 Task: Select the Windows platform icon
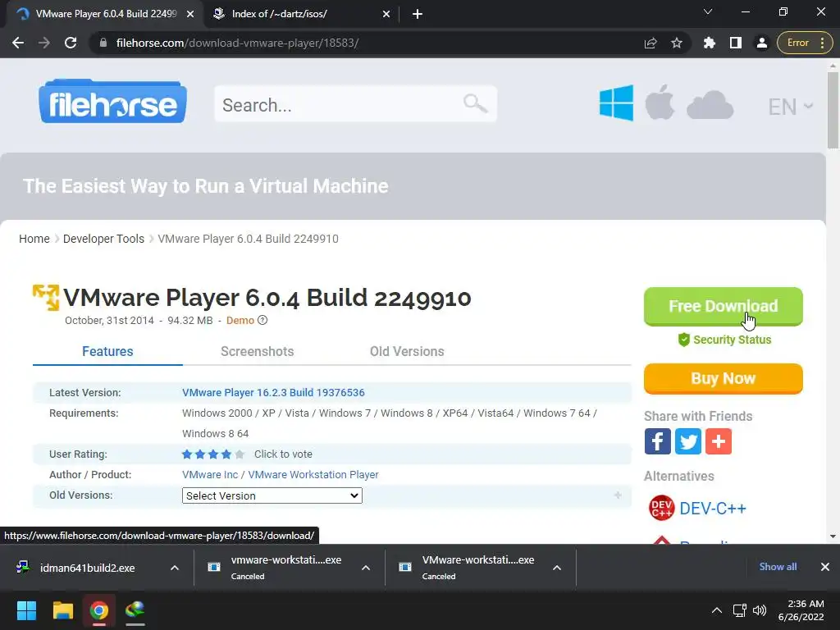[x=616, y=103]
